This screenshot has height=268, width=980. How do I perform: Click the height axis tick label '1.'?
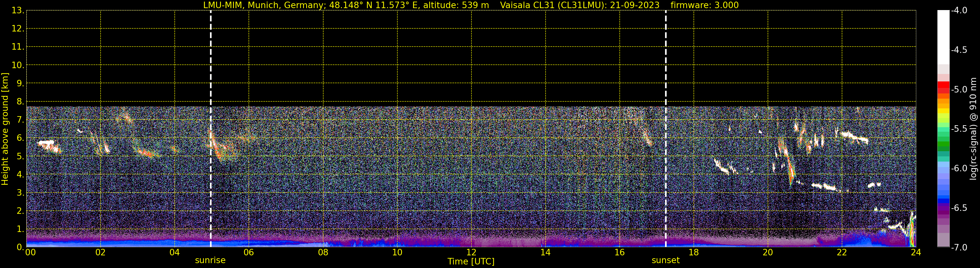coord(20,229)
